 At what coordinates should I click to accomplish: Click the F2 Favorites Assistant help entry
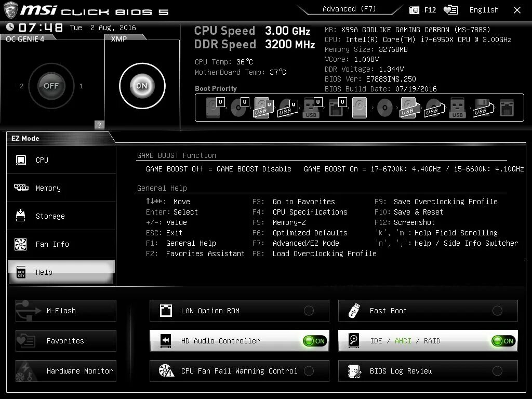(x=195, y=254)
